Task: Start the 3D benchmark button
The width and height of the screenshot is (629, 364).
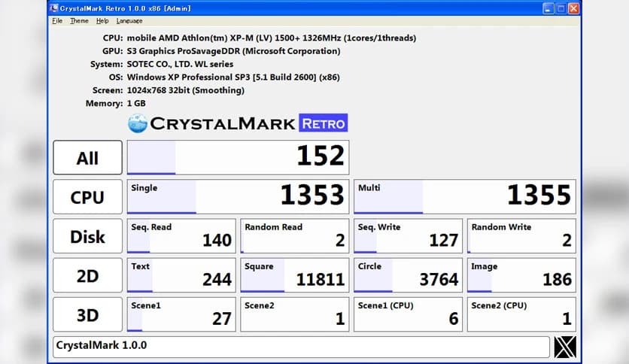Action: click(x=87, y=314)
